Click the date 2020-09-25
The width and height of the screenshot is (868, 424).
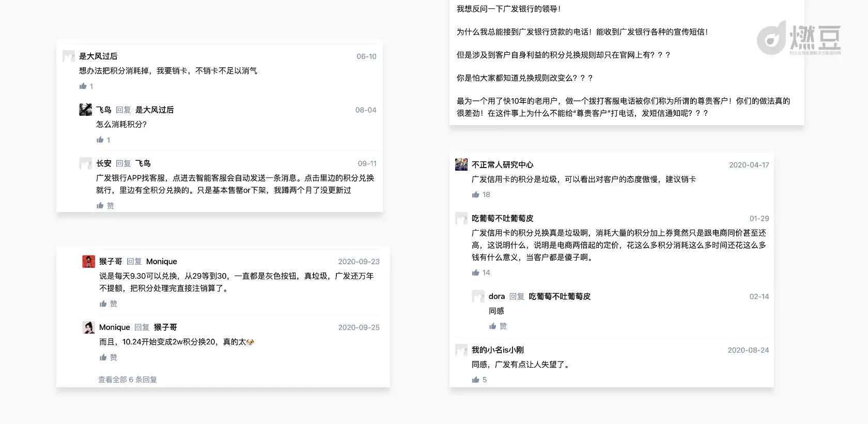(x=359, y=327)
